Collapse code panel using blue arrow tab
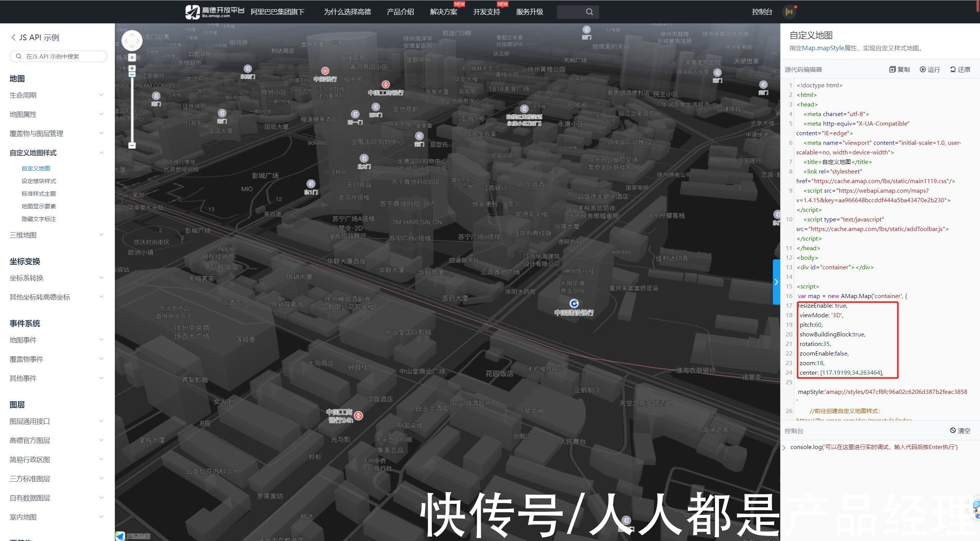The width and height of the screenshot is (980, 541). click(776, 282)
